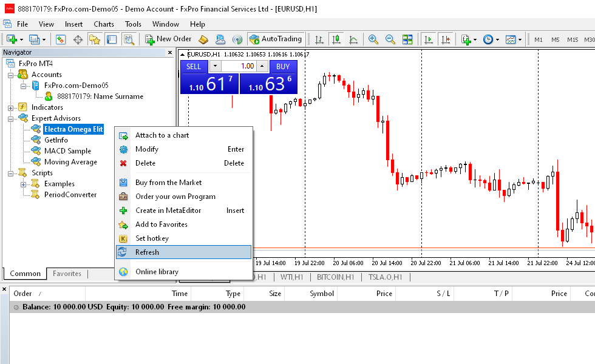Select MACD Sample expert advisor

tap(67, 151)
